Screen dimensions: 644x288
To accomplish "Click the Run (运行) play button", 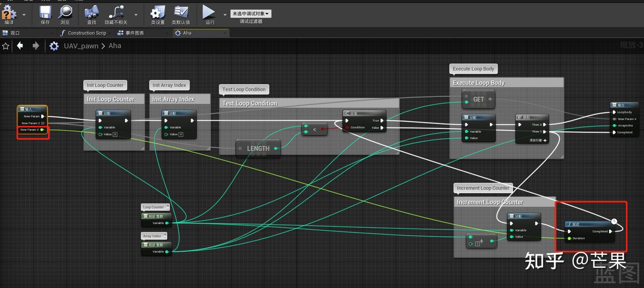I will point(209,13).
